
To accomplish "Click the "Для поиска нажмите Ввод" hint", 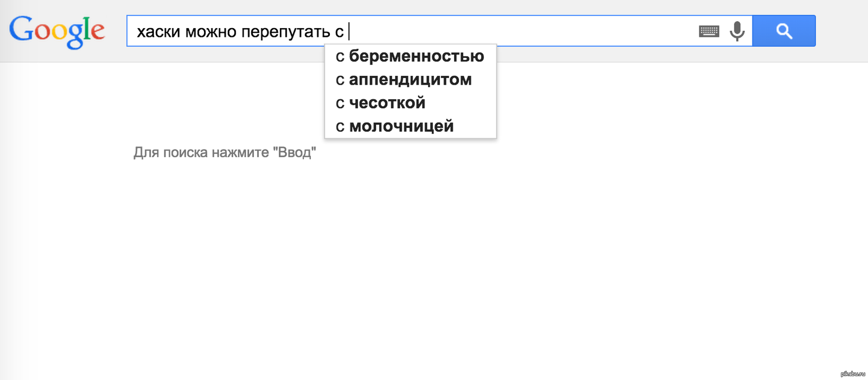I will [x=225, y=152].
